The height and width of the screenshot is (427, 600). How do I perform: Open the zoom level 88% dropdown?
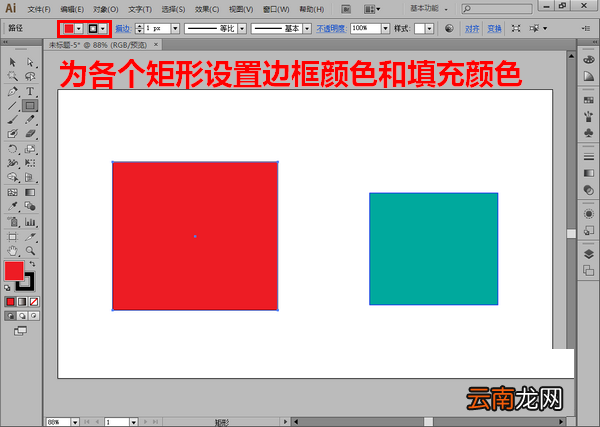pyautogui.click(x=75, y=422)
